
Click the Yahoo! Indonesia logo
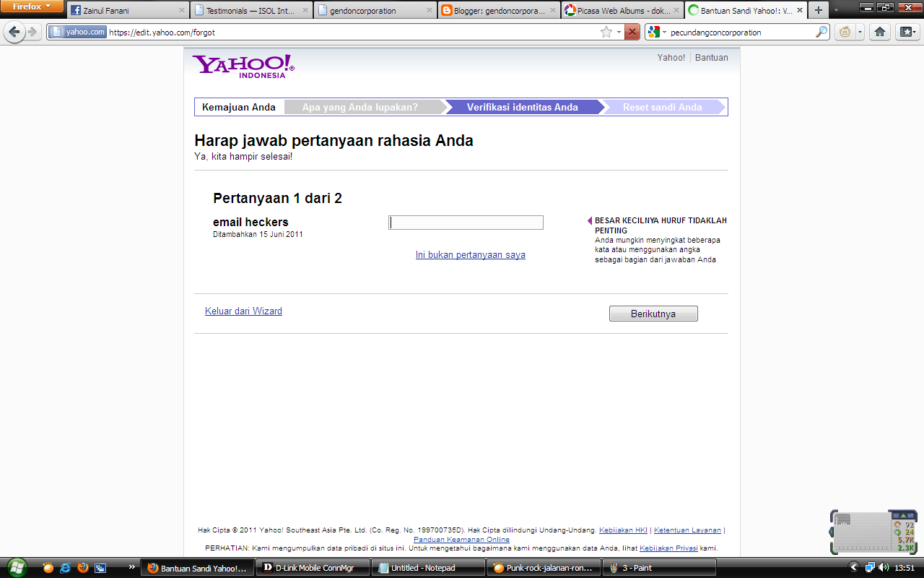(x=243, y=66)
